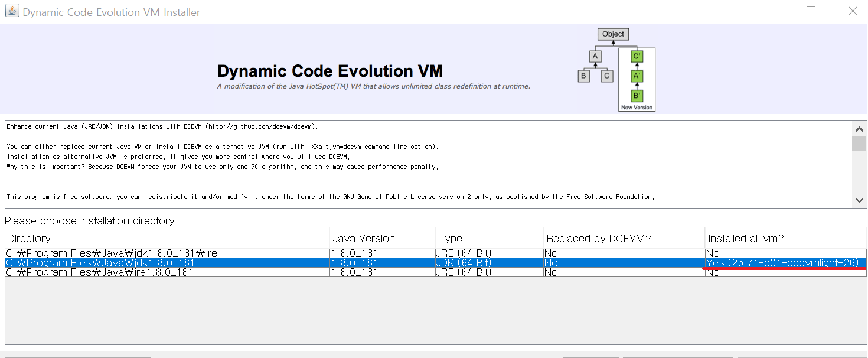
Task: Click the Java icon in the title bar
Action: [12, 11]
